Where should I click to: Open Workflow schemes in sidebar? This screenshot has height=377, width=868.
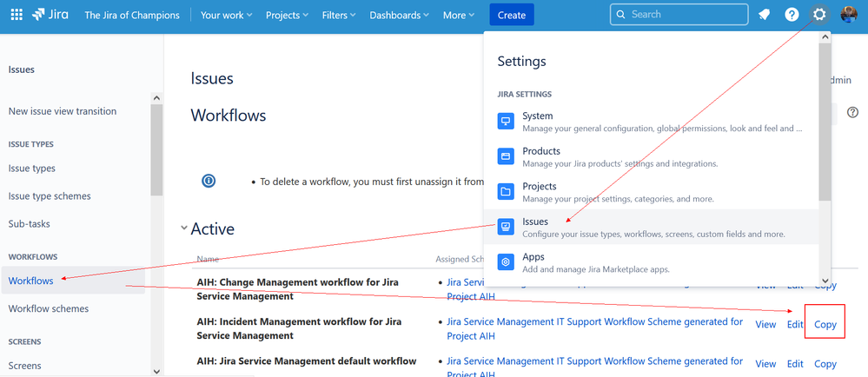[x=49, y=308]
